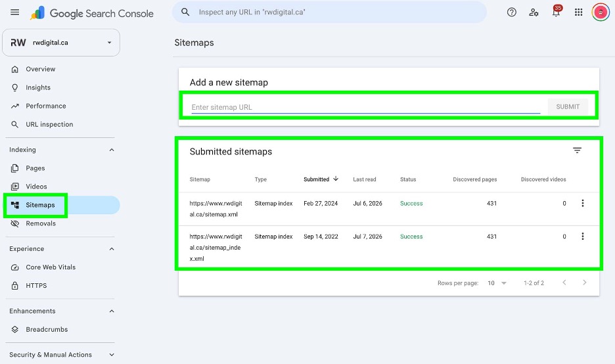Viewport: 615px width, 364px height.
Task: Click the 1-2 of 2 pagination text
Action: click(x=534, y=283)
